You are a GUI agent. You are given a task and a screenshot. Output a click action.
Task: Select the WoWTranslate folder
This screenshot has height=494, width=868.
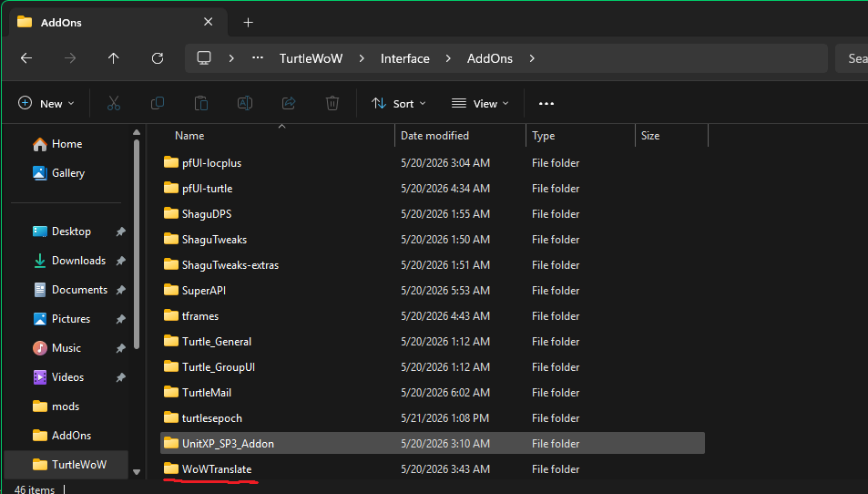pos(433,469)
